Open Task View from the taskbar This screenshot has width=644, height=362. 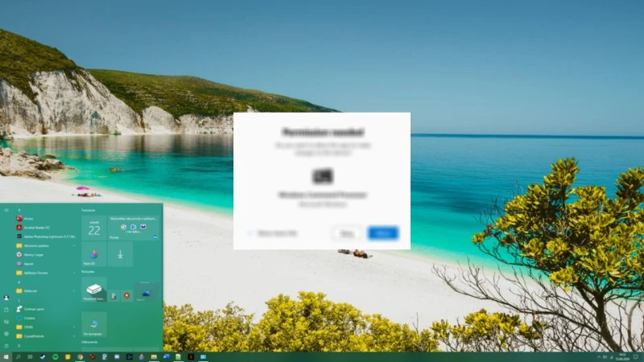[x=31, y=357]
